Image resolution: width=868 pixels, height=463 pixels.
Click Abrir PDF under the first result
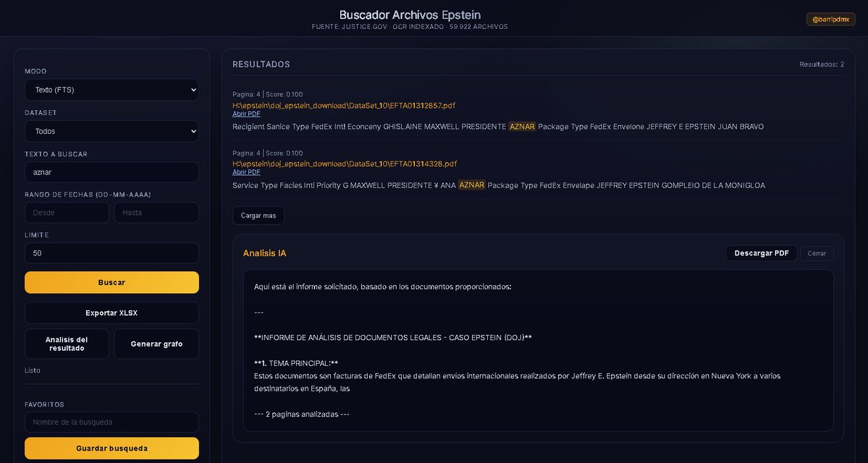coord(245,113)
